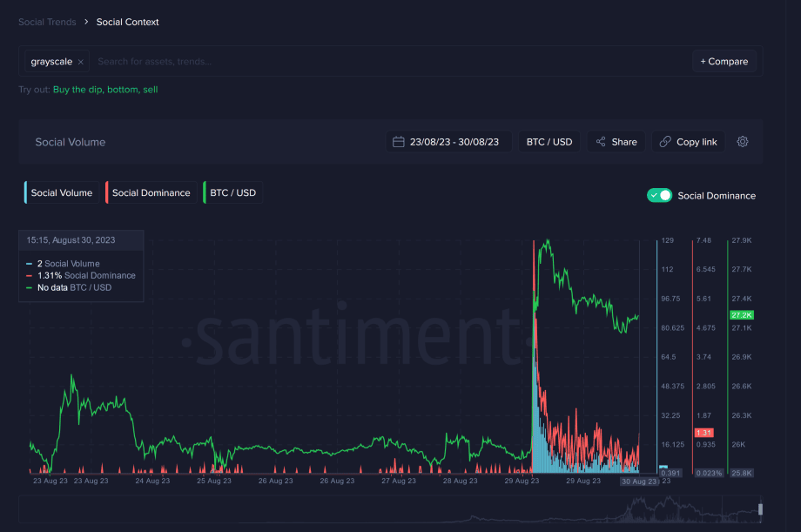Toggle the Social Dominance switch
The width and height of the screenshot is (801, 532).
659,195
